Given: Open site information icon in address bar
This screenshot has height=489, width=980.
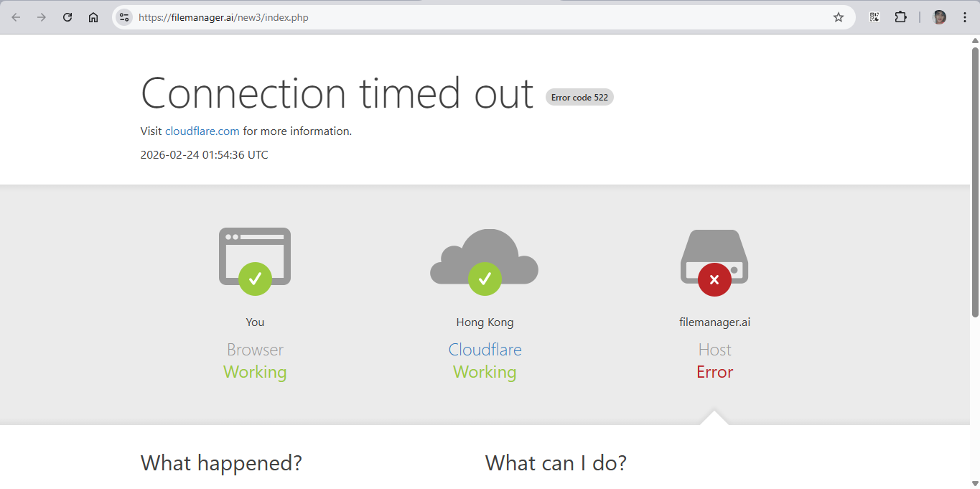Looking at the screenshot, I should click(124, 17).
